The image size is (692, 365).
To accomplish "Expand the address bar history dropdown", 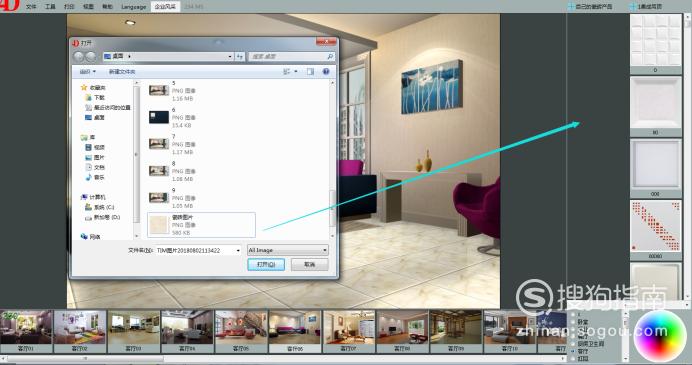I will point(230,56).
